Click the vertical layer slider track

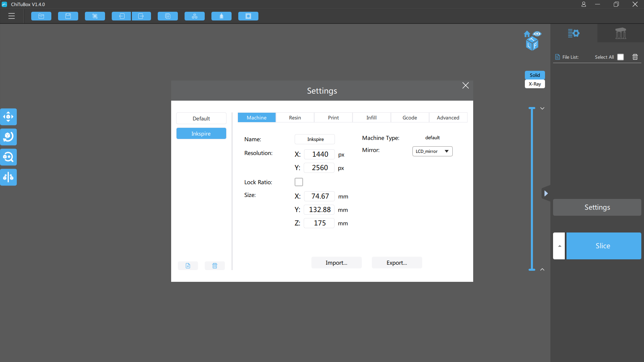pos(532,189)
